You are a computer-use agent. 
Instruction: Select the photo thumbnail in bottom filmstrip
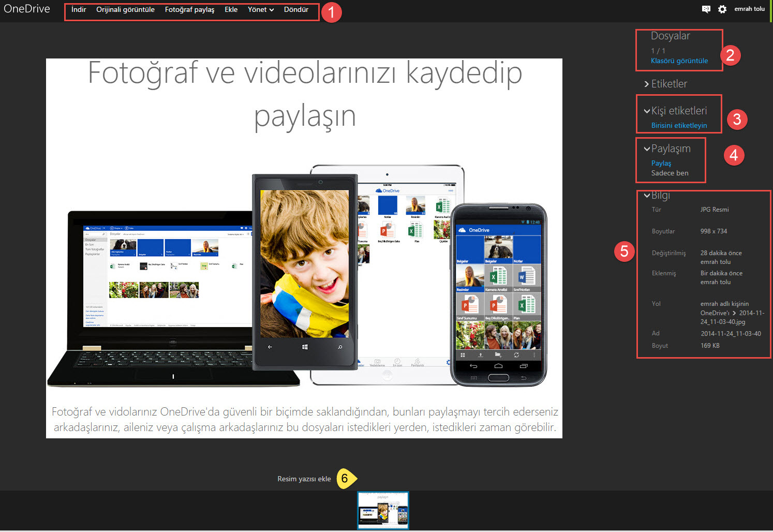pos(383,510)
